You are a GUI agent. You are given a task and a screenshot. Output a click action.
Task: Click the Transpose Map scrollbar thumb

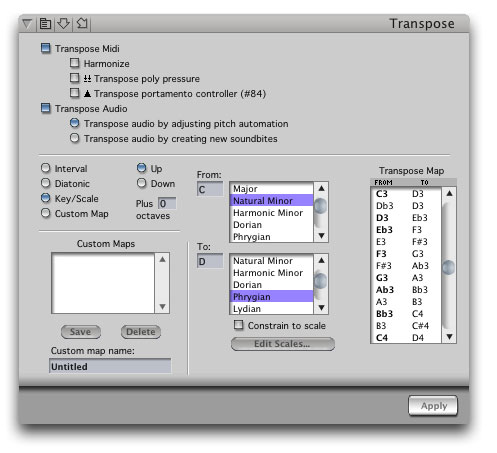click(x=449, y=267)
